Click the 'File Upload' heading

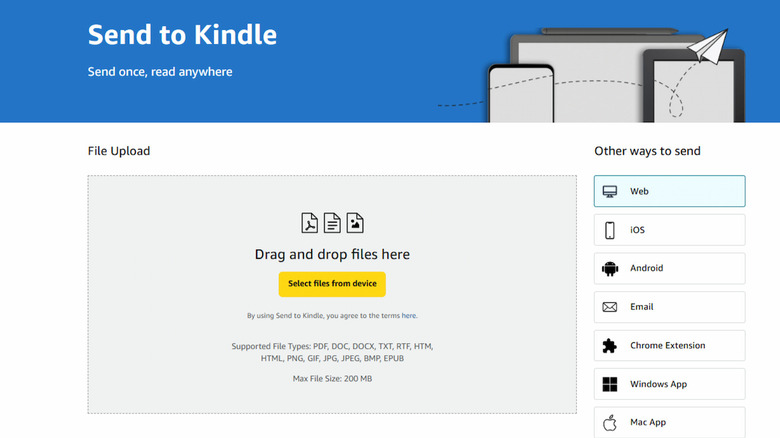coord(119,151)
